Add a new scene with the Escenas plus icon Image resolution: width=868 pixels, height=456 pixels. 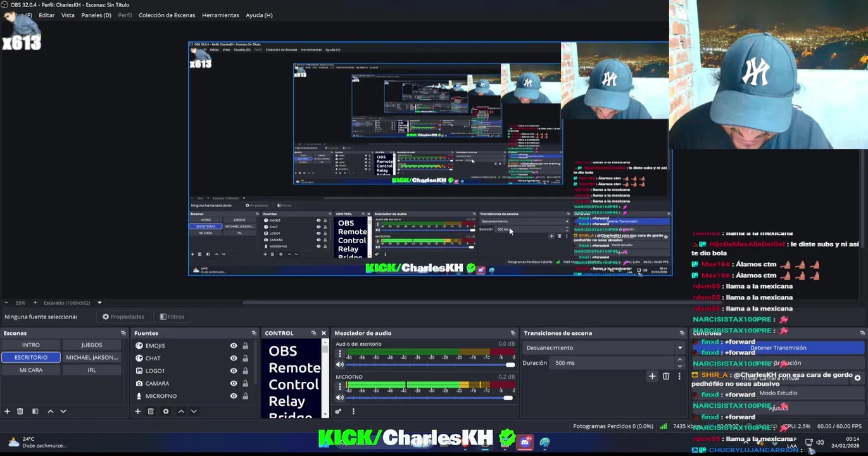(7, 412)
